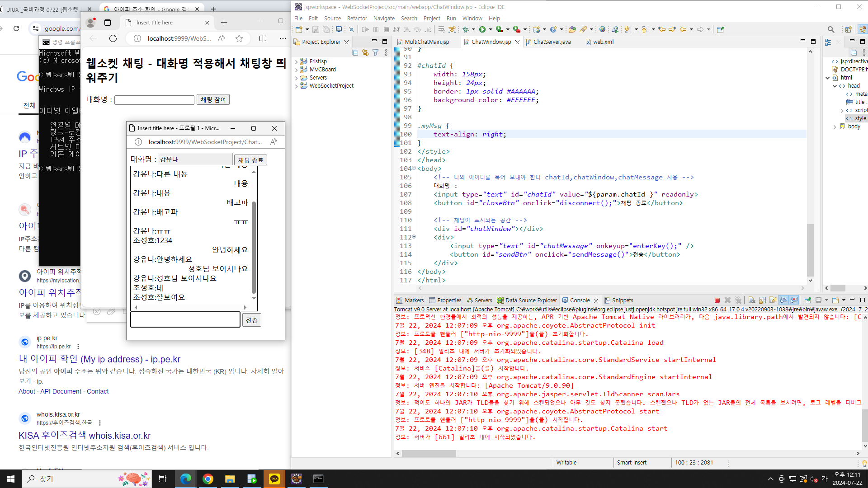Toggle Link with Editor in Project Explorer

pos(365,53)
